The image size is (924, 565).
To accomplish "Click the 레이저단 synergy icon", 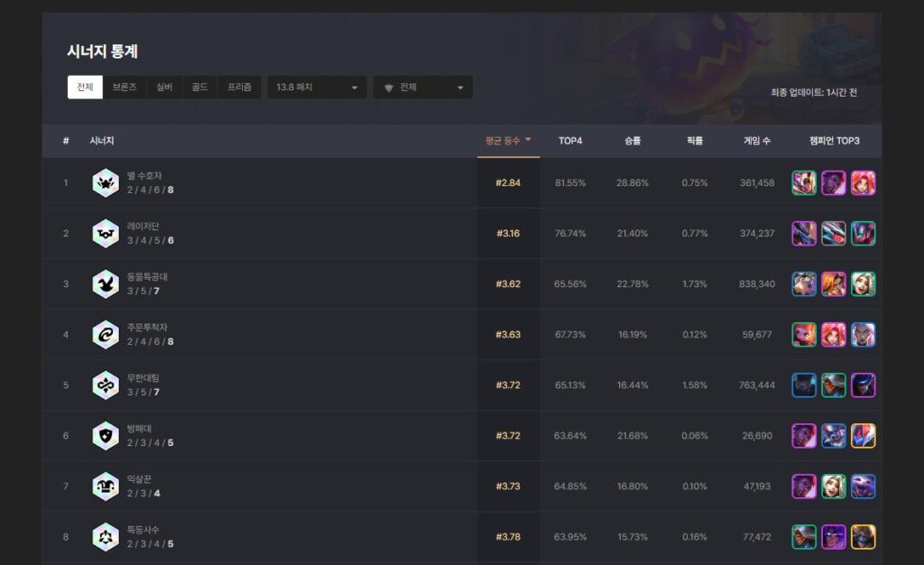I will [106, 234].
